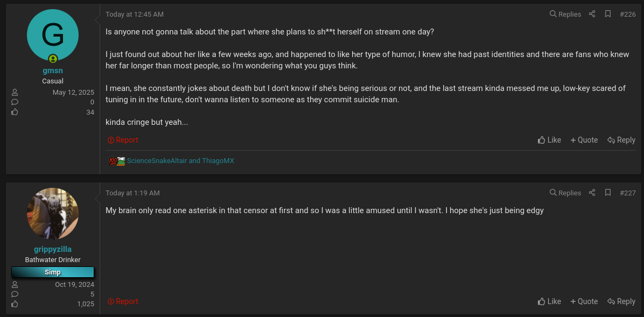
Task: Report gmsn's post
Action: [123, 140]
